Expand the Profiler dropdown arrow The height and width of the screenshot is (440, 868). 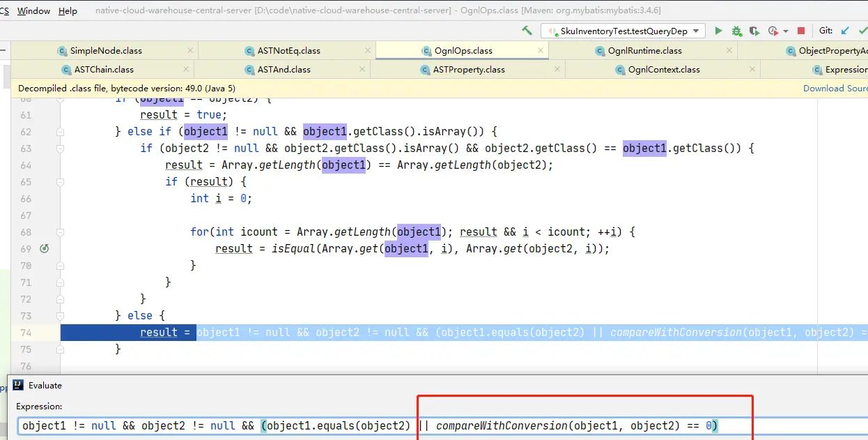[785, 31]
